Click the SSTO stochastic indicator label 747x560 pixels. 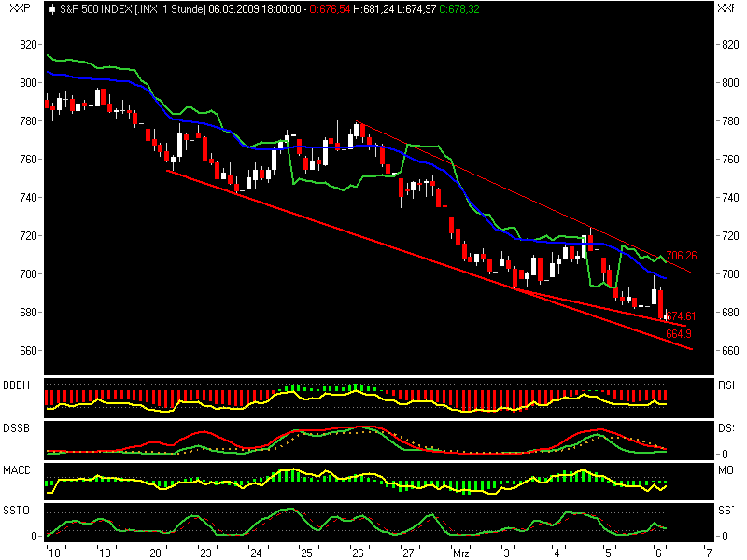(17, 510)
